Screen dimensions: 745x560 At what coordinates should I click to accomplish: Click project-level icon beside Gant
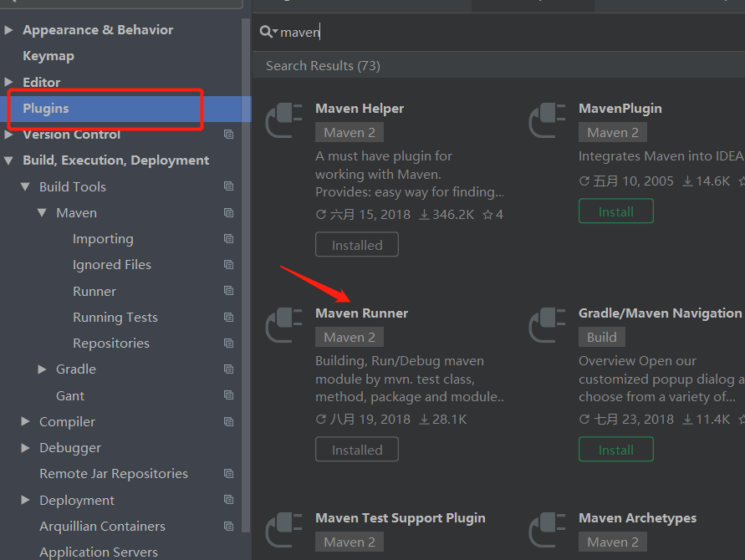click(x=228, y=395)
